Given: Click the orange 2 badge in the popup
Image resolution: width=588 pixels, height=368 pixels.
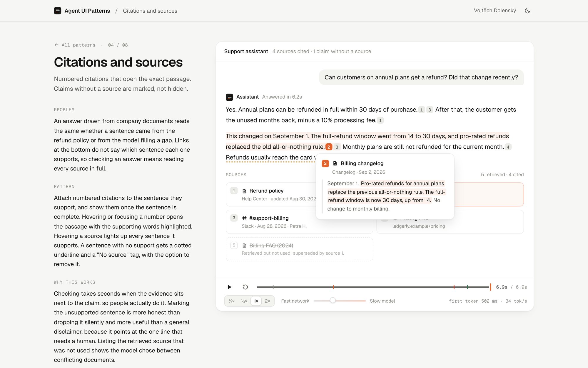Looking at the screenshot, I should (x=325, y=163).
